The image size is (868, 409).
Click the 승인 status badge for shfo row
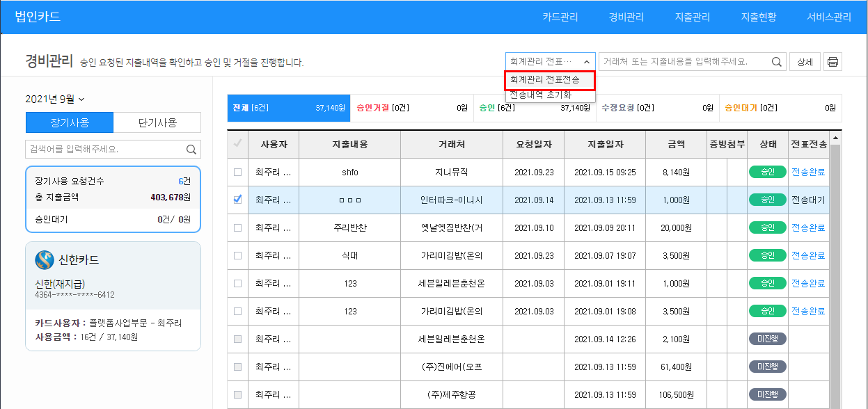pos(767,172)
